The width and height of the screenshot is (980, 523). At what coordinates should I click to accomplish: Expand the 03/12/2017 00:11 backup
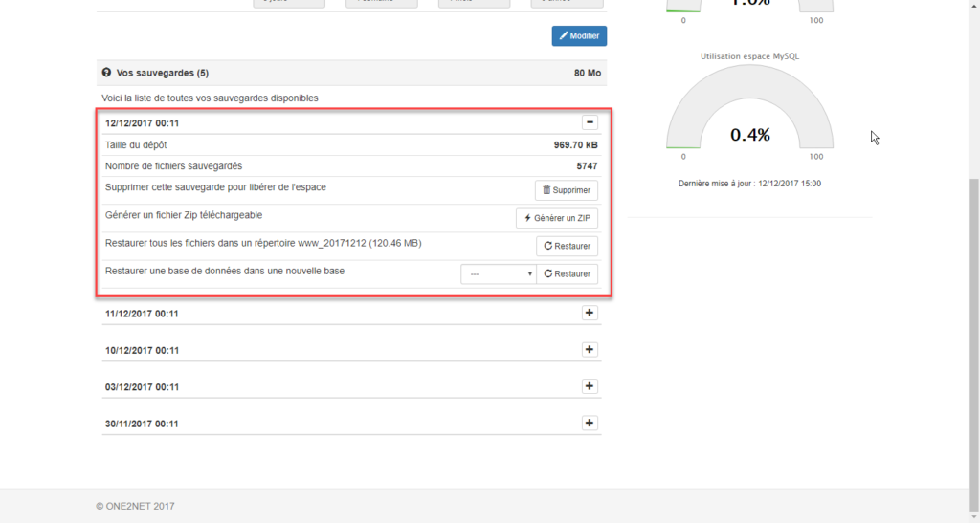tap(590, 386)
